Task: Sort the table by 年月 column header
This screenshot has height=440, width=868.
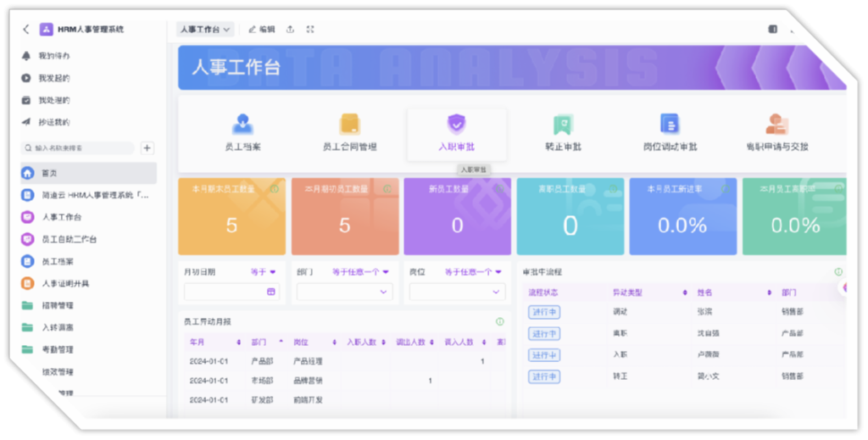Action: click(x=198, y=343)
